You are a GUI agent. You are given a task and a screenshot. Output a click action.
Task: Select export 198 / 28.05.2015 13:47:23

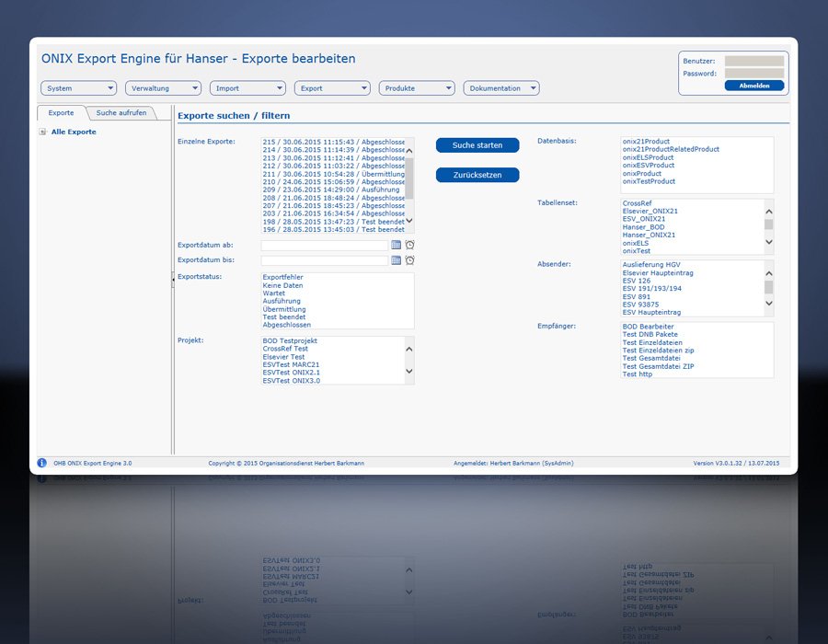tap(333, 222)
